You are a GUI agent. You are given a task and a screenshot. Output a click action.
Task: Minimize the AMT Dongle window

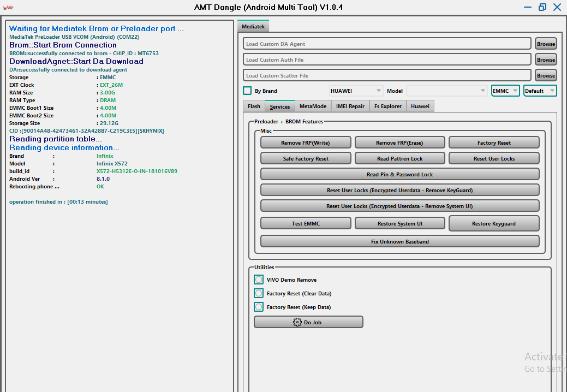[527, 7]
